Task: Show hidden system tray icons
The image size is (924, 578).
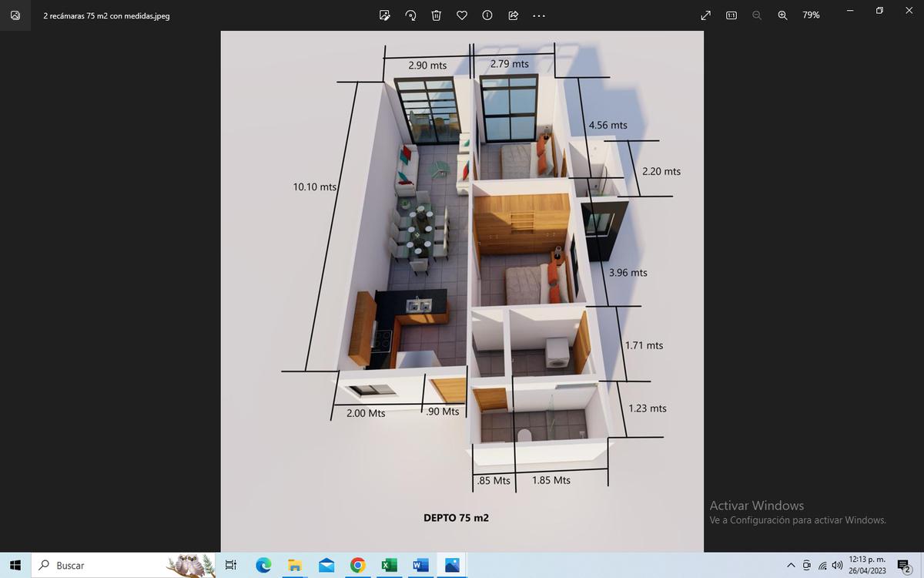Action: (791, 565)
